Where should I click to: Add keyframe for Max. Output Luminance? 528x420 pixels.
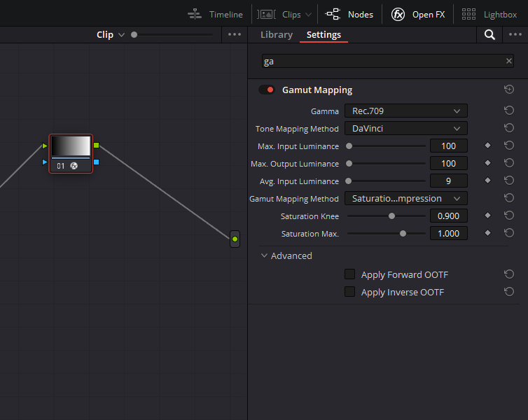[x=487, y=163]
